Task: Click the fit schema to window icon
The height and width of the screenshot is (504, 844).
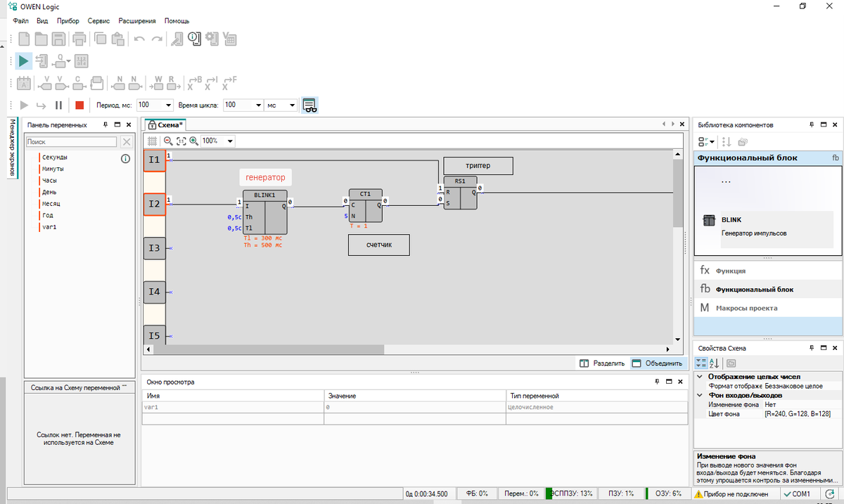Action: tap(181, 141)
